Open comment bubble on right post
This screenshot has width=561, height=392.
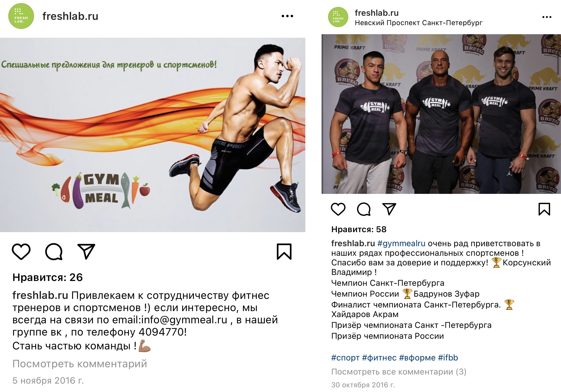tap(364, 209)
